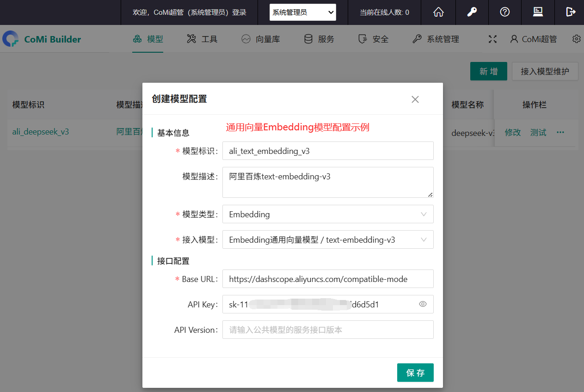Expand the 模型类型 Embedding dropdown

pyautogui.click(x=328, y=214)
